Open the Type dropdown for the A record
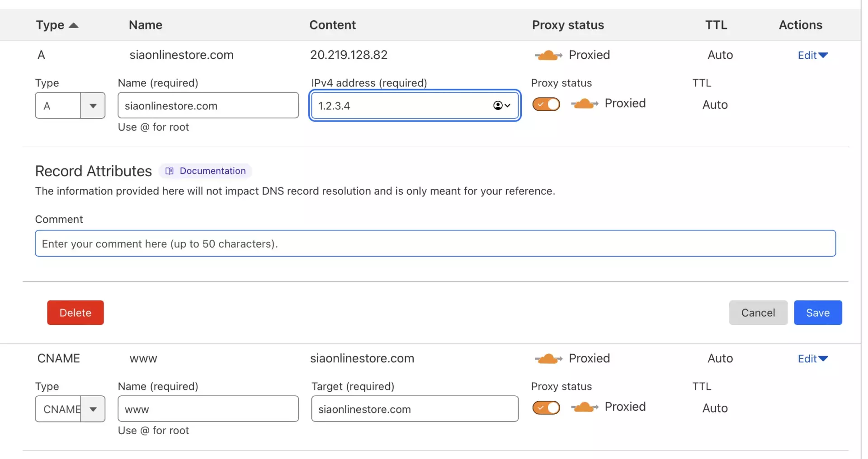Image resolution: width=868 pixels, height=459 pixels. [x=93, y=106]
